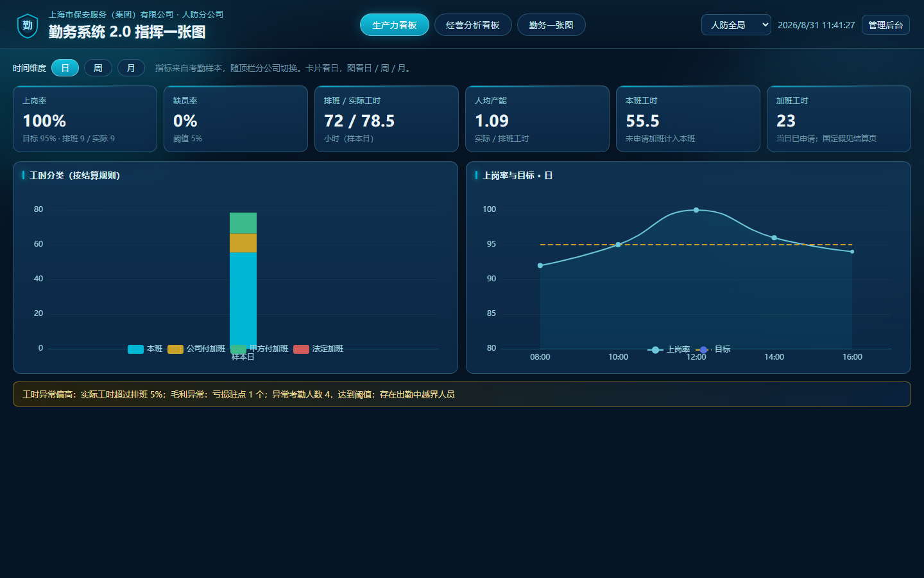Screen dimensions: 924x578
Task: Go to 勤务一张图 view
Action: tap(551, 25)
